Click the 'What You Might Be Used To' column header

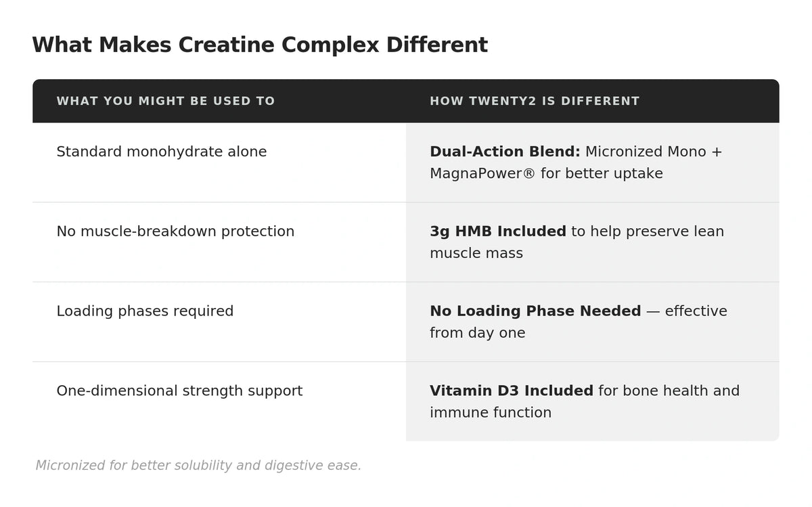(x=165, y=102)
